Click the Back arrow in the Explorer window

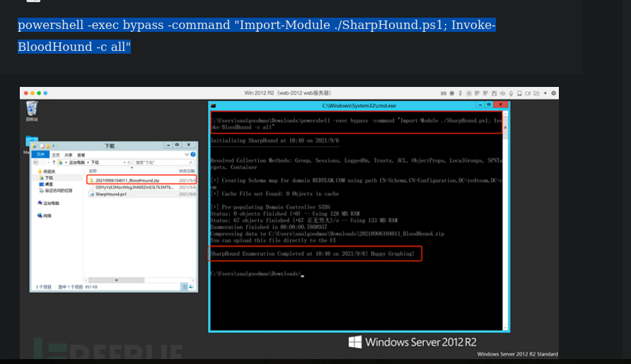(35, 163)
